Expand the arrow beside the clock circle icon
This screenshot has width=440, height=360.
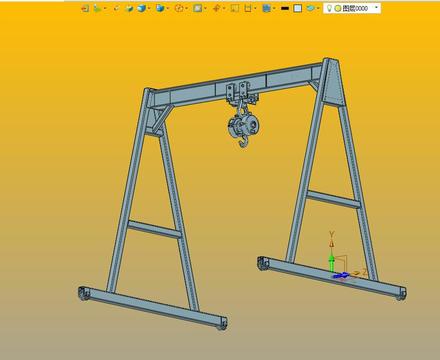186,8
